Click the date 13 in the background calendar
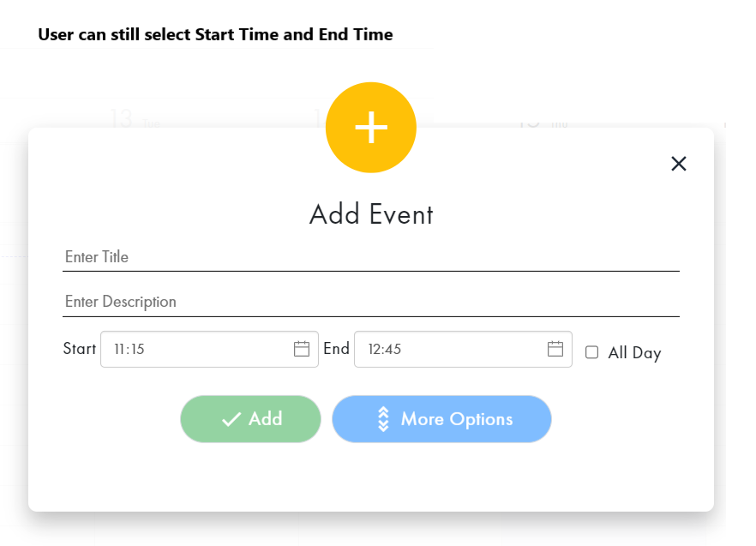 coord(120,119)
